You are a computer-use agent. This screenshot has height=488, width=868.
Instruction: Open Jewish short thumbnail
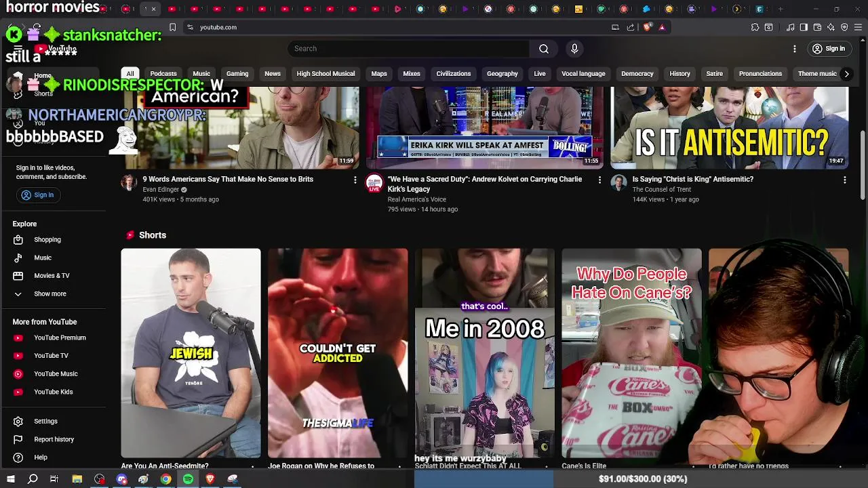(x=191, y=353)
